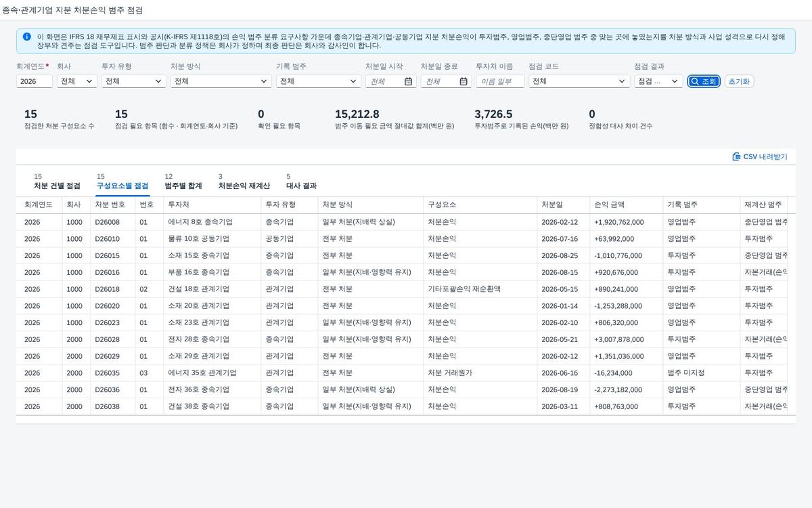812x508 pixels.
Task: Open the 처분일 시작 calendar picker icon
Action: click(408, 81)
